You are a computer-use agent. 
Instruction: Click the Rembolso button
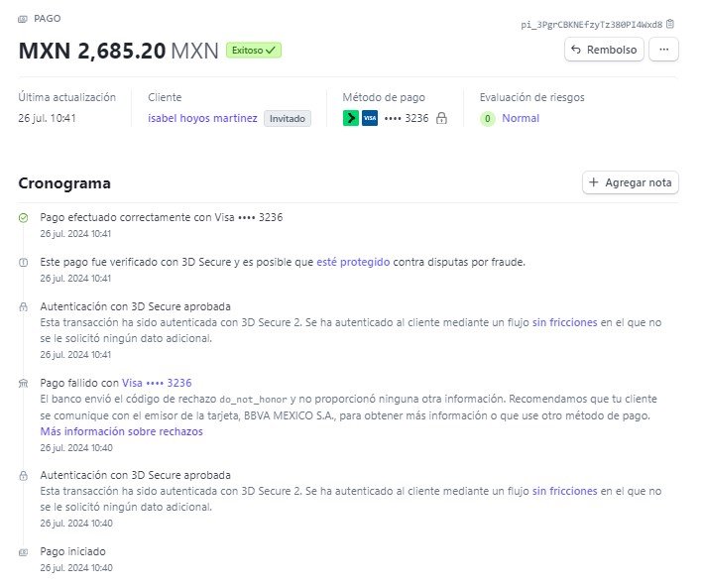(604, 50)
